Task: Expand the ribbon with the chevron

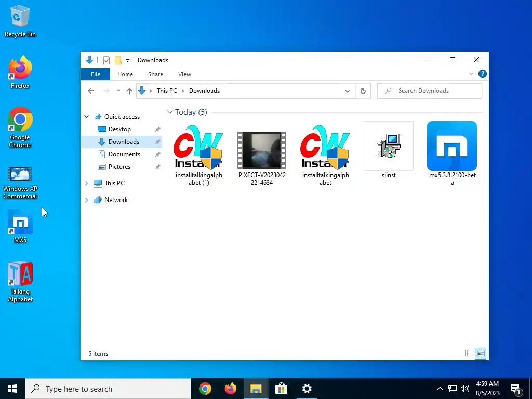Action: coord(471,74)
